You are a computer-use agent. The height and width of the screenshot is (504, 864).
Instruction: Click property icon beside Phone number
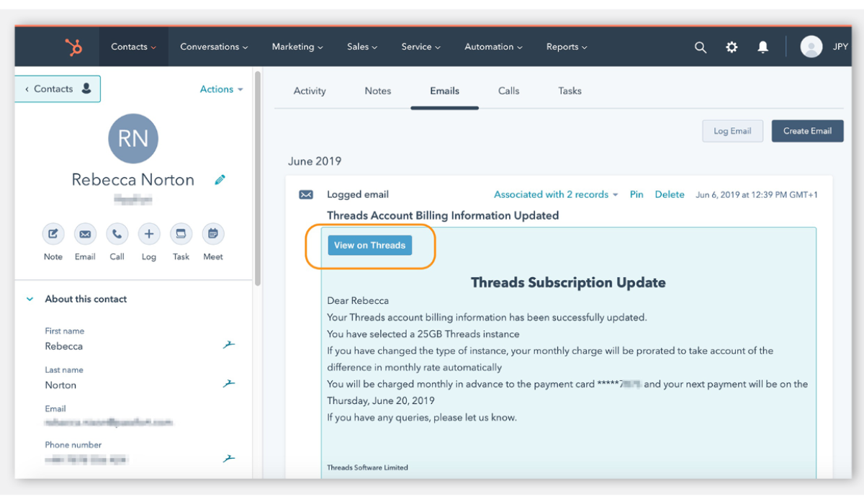click(229, 458)
